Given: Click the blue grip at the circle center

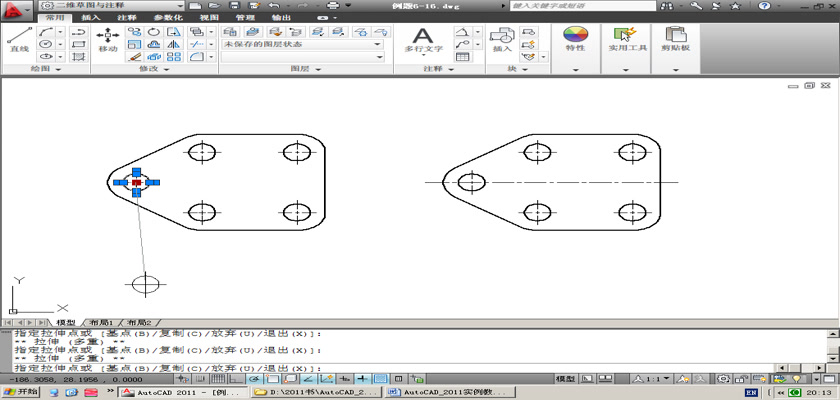Looking at the screenshot, I should point(137,182).
